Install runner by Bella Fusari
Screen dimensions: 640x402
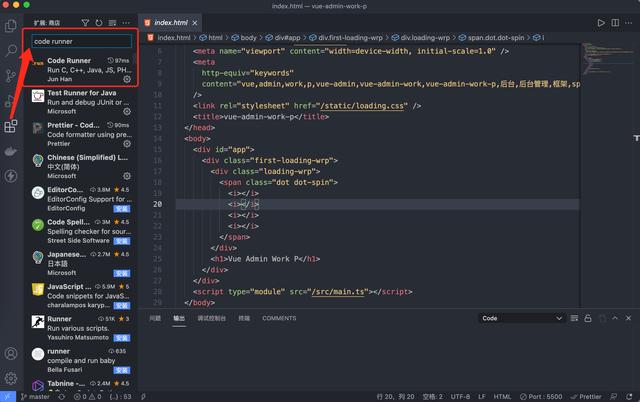122,370
